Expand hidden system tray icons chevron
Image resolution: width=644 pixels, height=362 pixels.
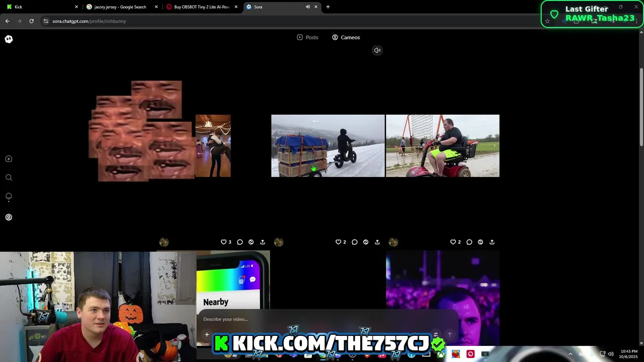[x=570, y=354]
